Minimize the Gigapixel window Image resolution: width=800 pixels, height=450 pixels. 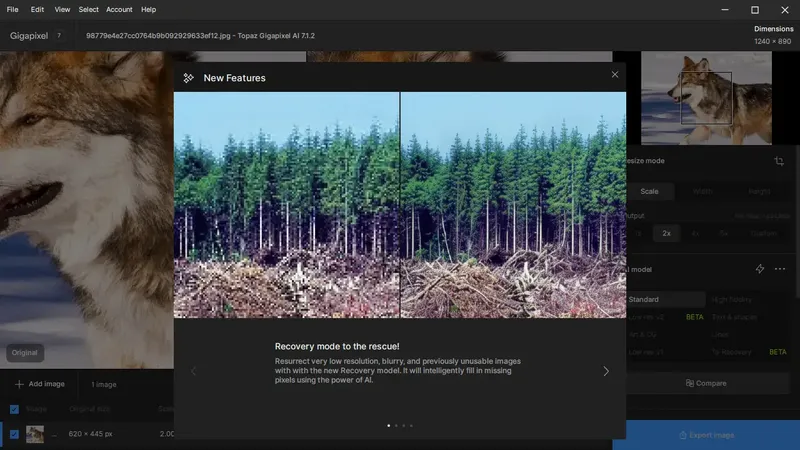point(725,10)
